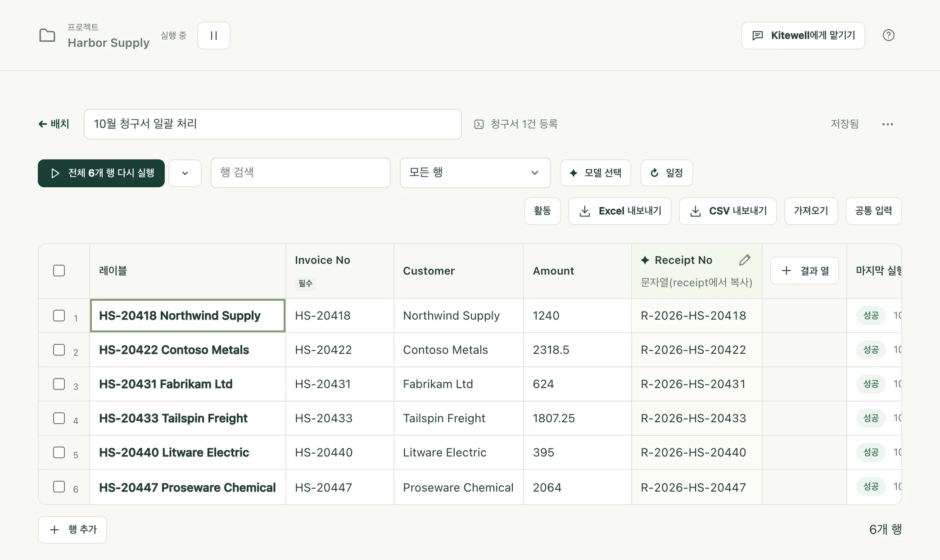
Task: Check row 2 HS-20422 checkbox
Action: click(59, 350)
